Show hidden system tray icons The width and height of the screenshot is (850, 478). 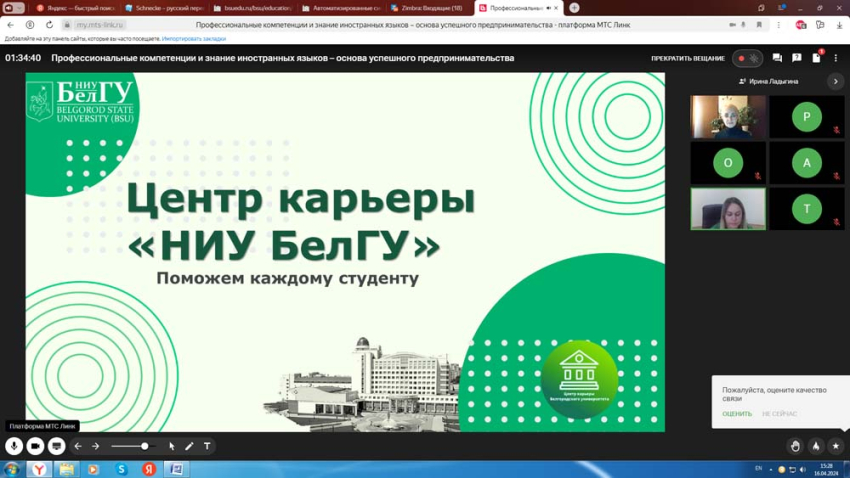(771, 469)
